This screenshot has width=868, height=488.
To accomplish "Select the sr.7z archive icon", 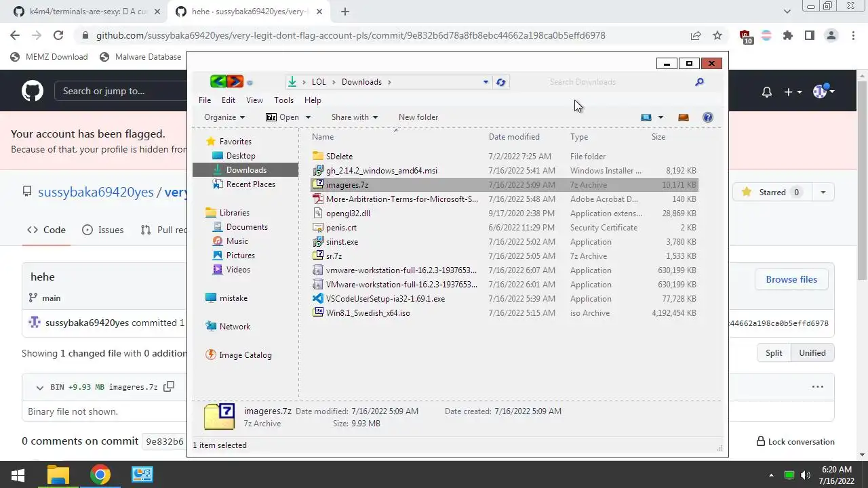I will [x=318, y=256].
